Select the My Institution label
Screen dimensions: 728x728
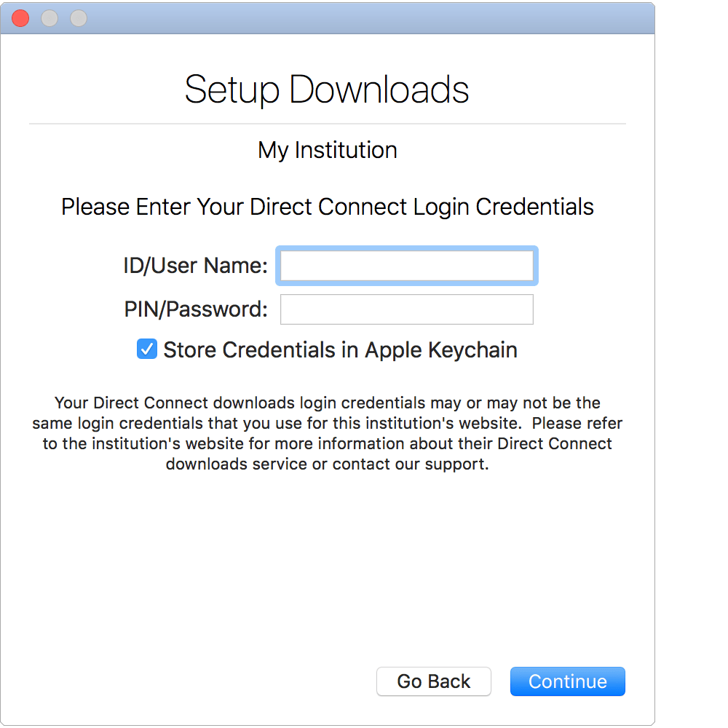coord(327,150)
